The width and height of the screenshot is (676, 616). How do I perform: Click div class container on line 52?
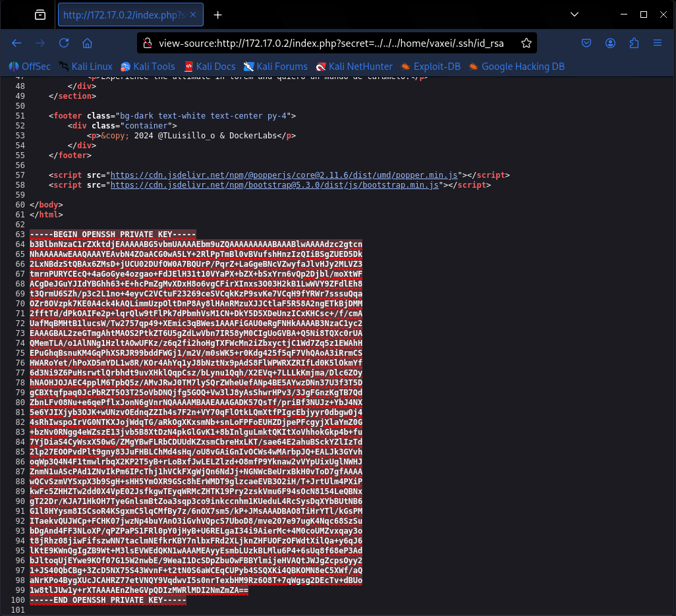(123, 126)
